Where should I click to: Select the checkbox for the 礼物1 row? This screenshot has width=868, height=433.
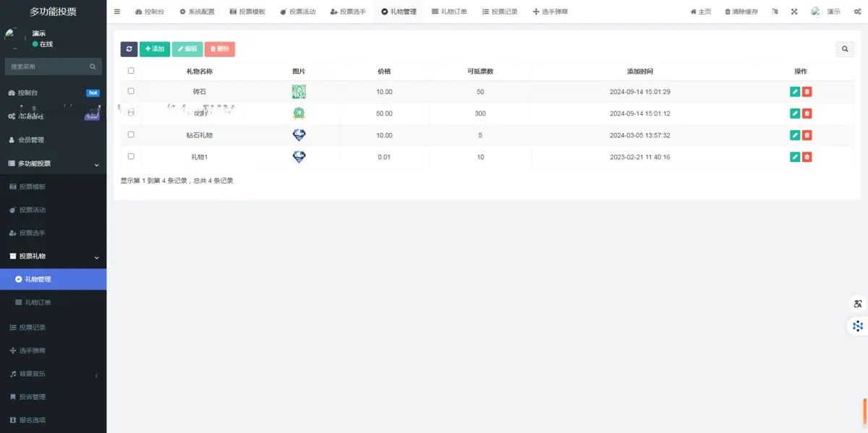click(x=131, y=156)
